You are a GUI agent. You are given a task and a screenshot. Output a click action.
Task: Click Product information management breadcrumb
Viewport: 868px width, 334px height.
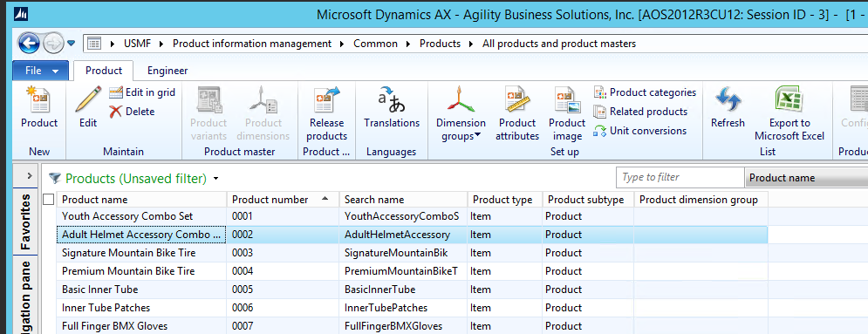(x=252, y=43)
